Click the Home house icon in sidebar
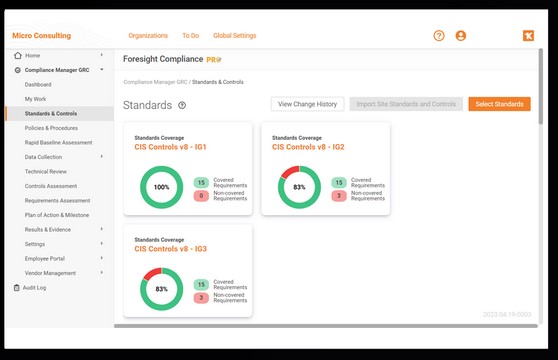The width and height of the screenshot is (558, 360). tap(18, 55)
